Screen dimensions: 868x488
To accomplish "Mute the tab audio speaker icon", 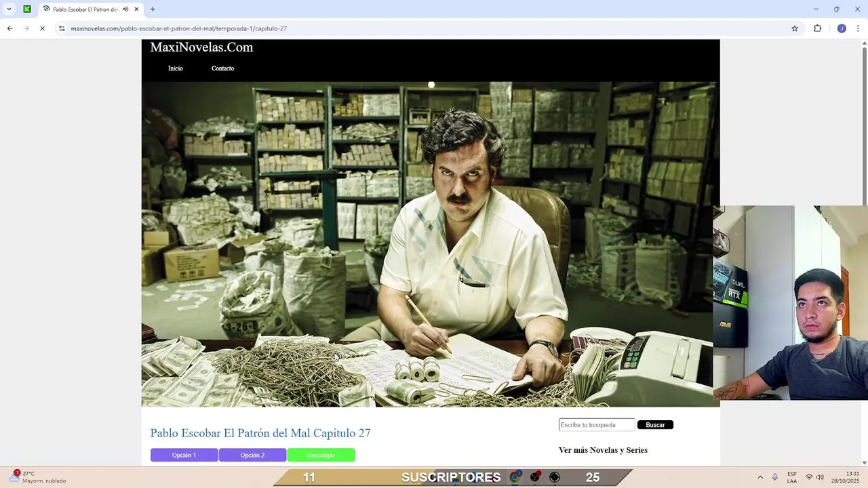I will pos(125,9).
